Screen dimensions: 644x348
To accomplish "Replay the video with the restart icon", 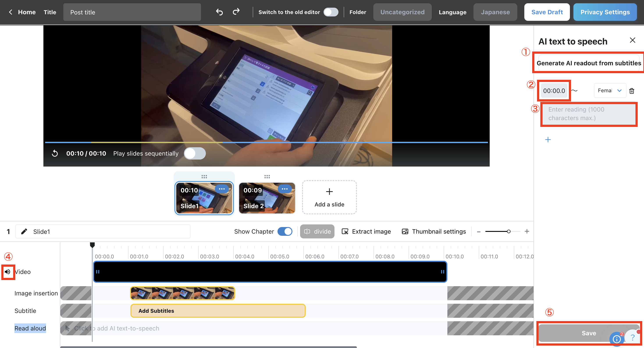I will click(55, 153).
